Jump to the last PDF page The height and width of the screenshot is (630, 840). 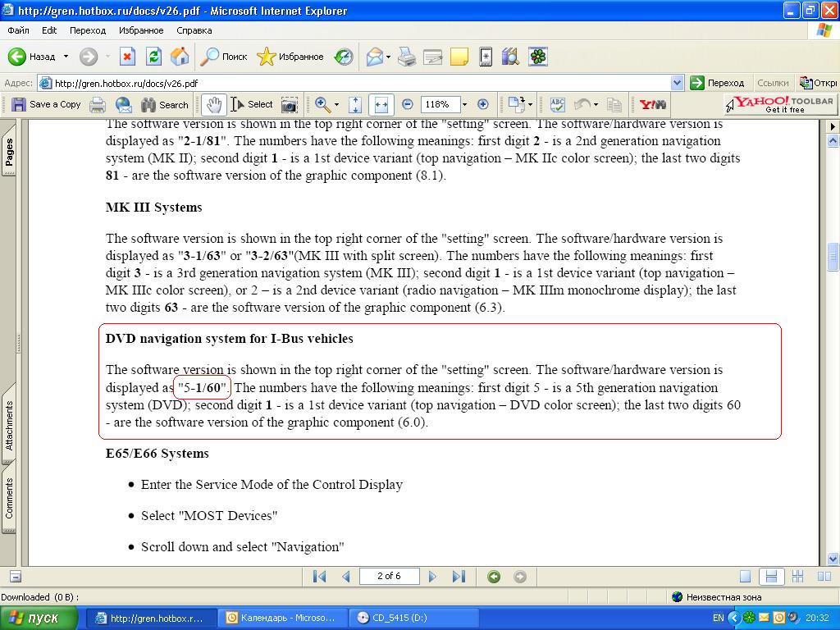(459, 577)
